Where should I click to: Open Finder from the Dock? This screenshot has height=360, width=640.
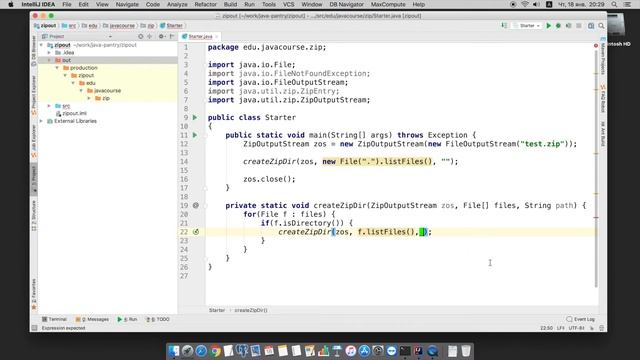174,351
